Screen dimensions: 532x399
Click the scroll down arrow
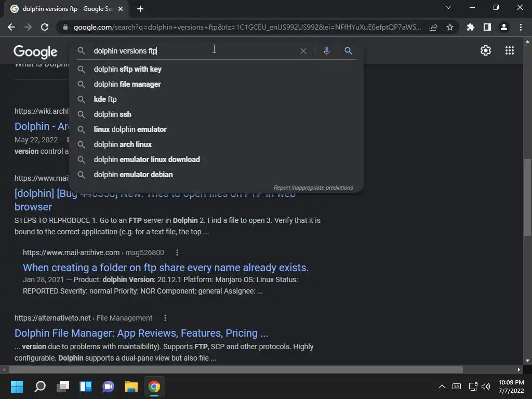point(527,361)
